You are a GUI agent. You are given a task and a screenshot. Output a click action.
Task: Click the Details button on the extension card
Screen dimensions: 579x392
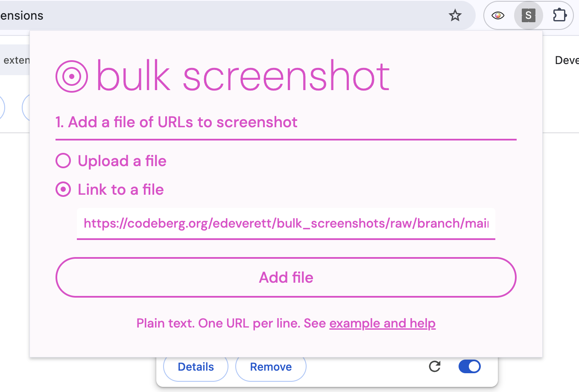[195, 366]
